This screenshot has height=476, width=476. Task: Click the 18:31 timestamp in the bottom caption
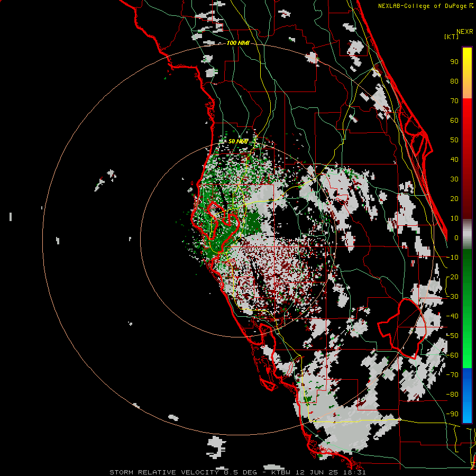(x=357, y=472)
